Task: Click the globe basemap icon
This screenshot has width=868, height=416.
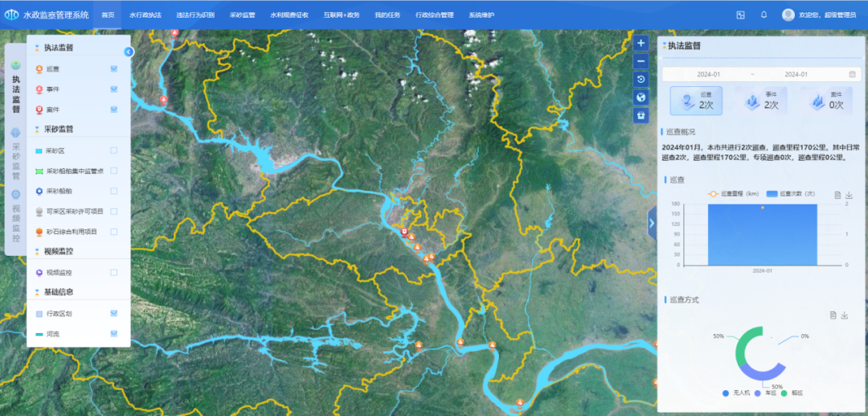Action: coord(641,97)
